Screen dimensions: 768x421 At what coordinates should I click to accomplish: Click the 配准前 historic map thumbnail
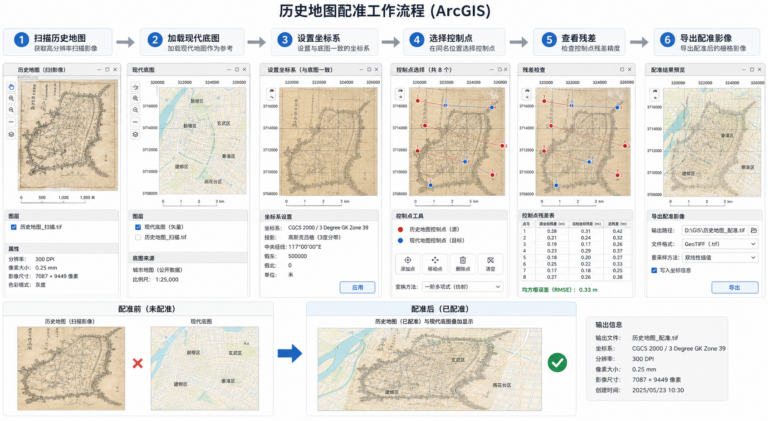point(71,368)
